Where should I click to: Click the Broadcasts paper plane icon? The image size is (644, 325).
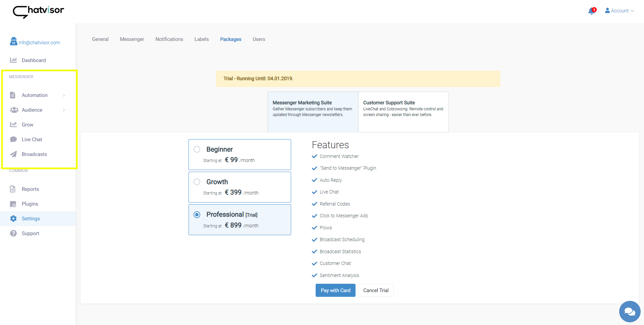pyautogui.click(x=13, y=154)
